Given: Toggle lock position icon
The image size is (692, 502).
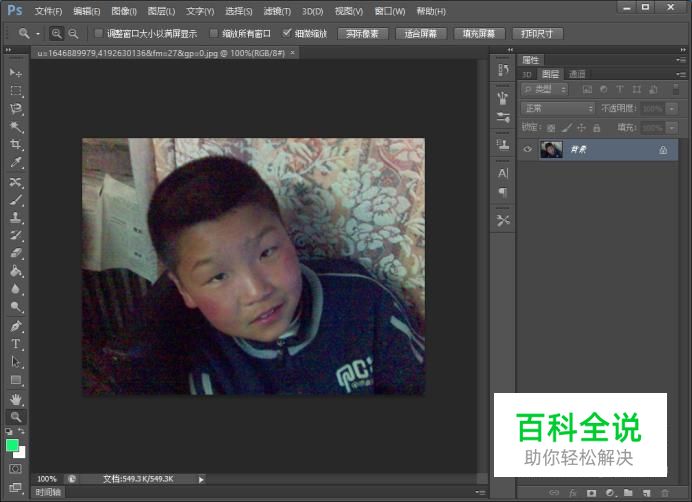Looking at the screenshot, I should tap(581, 128).
